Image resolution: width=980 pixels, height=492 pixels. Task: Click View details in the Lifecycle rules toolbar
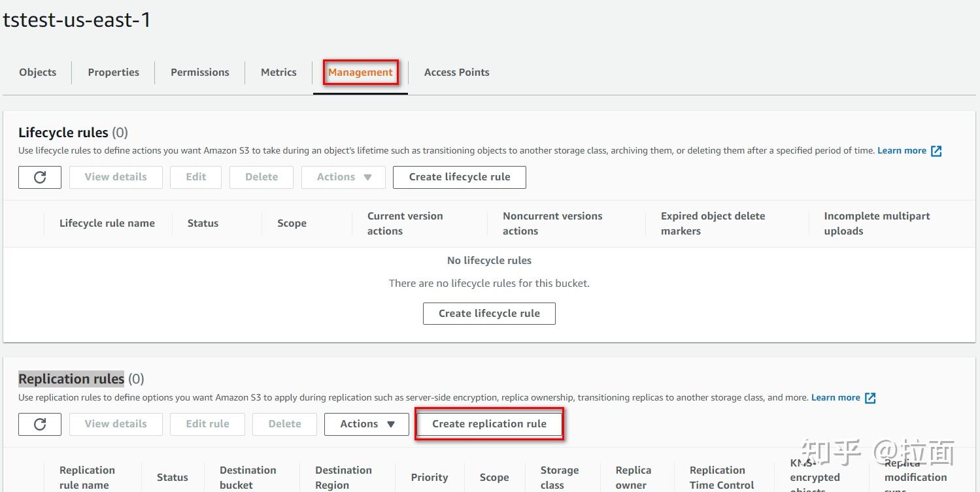pos(116,176)
